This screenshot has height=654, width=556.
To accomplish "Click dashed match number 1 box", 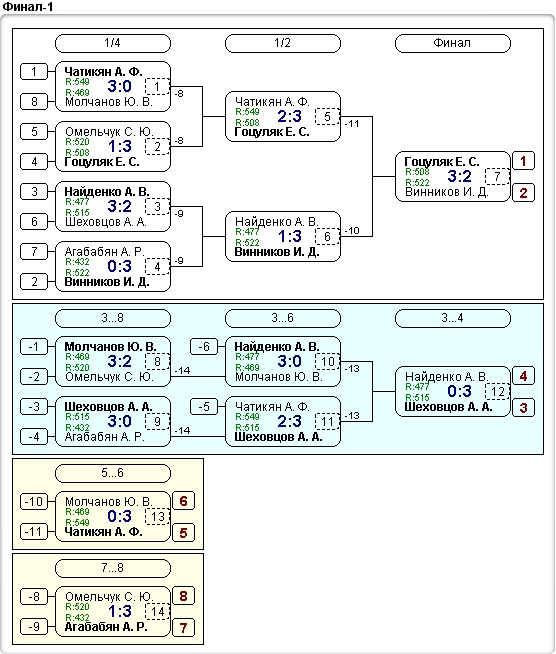I will click(x=157, y=87).
